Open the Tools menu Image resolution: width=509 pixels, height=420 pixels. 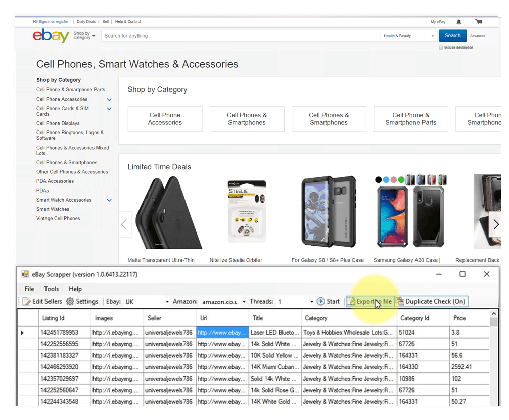[51, 289]
